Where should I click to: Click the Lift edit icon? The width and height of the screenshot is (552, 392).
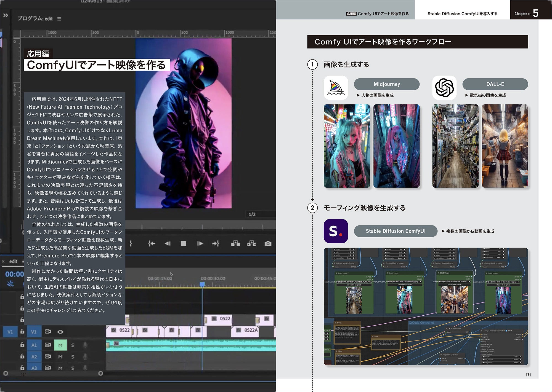tap(235, 243)
